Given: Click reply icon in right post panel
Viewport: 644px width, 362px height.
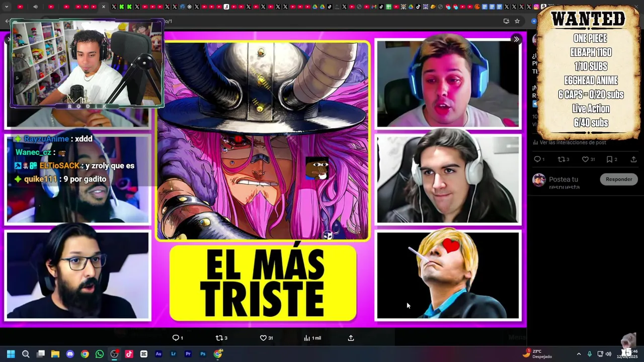Looking at the screenshot, I should pyautogui.click(x=537, y=159).
